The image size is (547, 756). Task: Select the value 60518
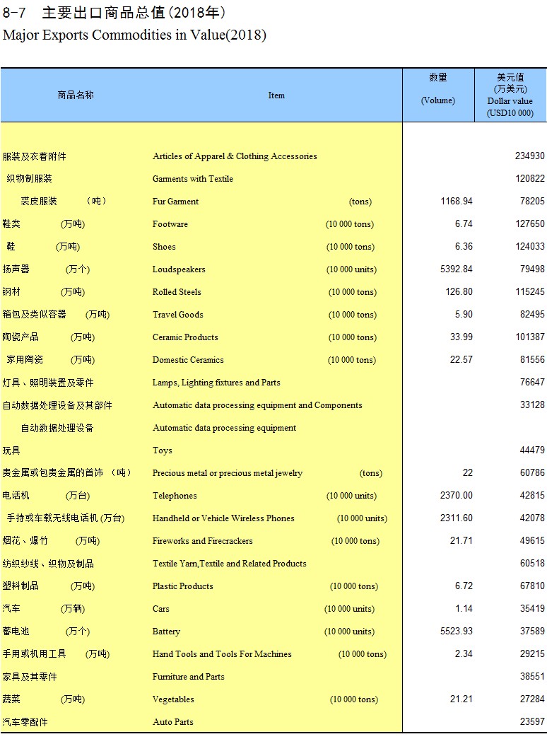(x=532, y=564)
